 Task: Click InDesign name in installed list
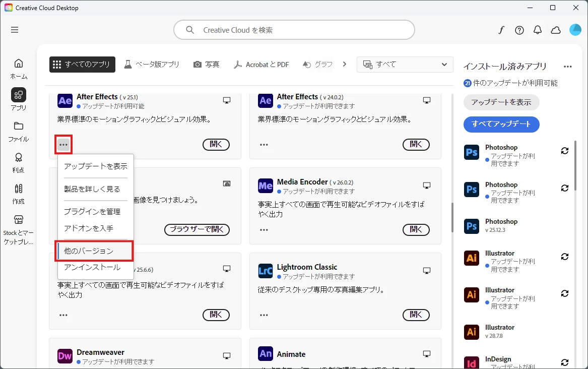[498, 359]
